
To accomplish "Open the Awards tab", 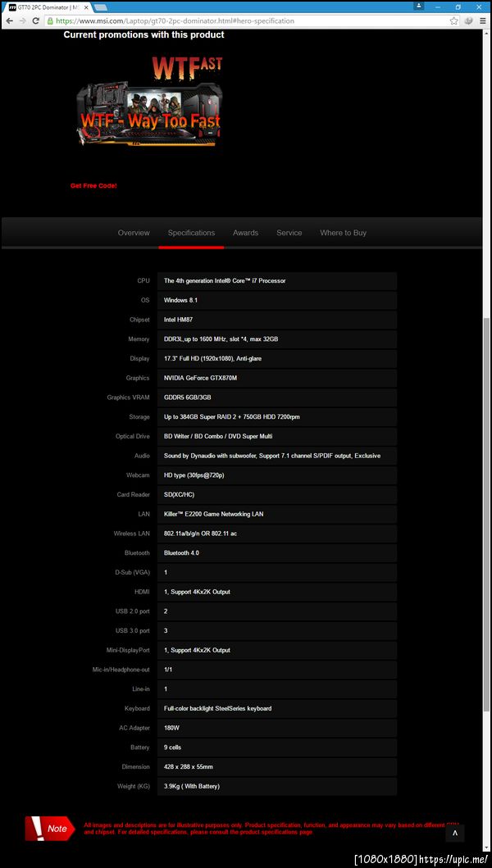I will [x=245, y=233].
